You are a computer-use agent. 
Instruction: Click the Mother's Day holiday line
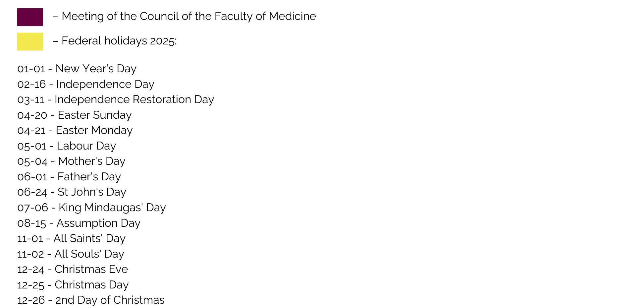tap(71, 161)
